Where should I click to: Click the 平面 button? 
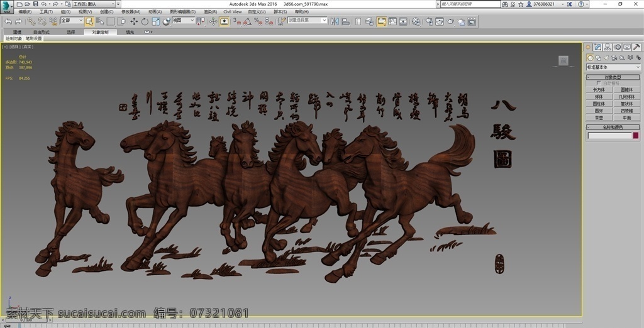point(626,118)
